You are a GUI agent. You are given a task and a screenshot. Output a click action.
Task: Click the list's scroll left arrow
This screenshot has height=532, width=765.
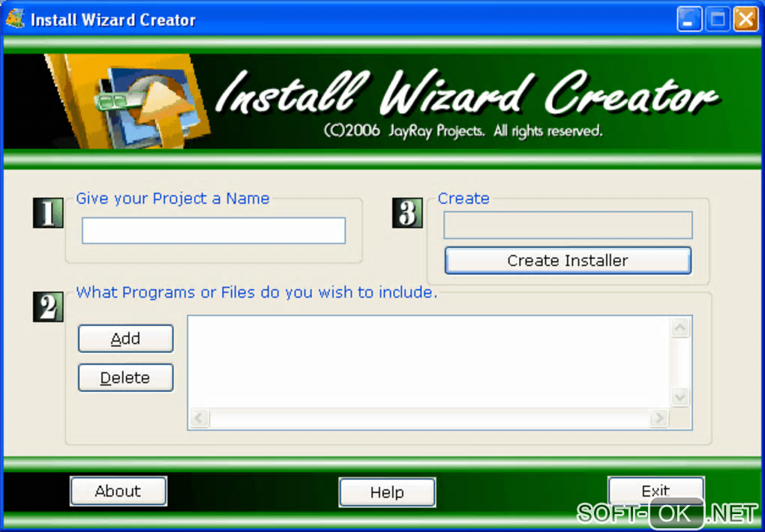tap(199, 418)
